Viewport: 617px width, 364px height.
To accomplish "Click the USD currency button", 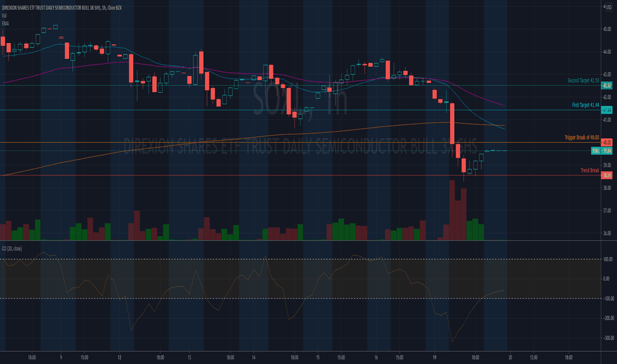I will [x=608, y=7].
